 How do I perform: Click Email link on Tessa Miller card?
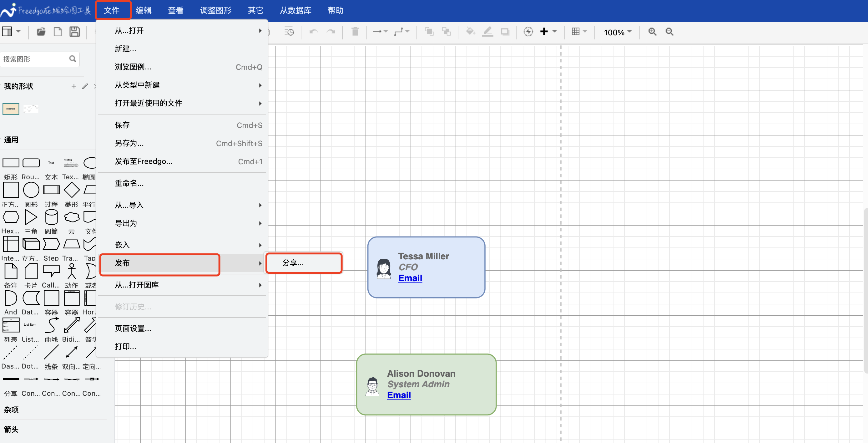click(410, 278)
